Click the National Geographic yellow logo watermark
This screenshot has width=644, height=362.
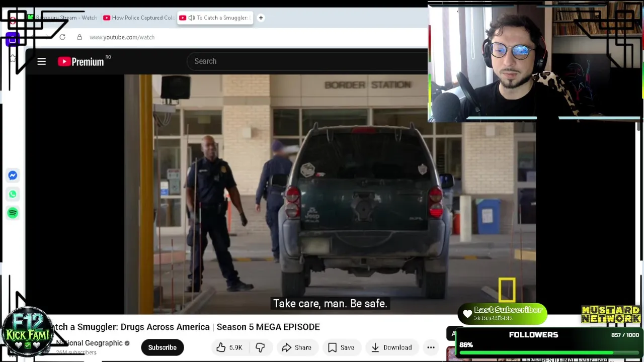(x=507, y=290)
